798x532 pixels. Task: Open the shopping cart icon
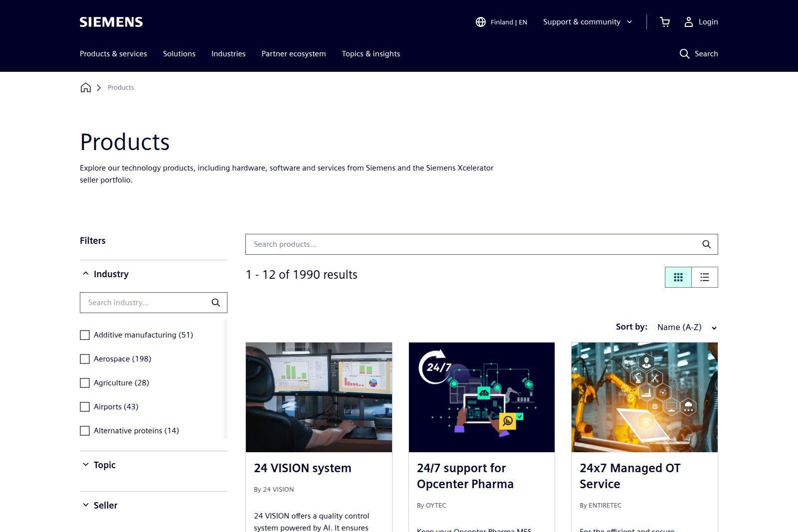(x=664, y=22)
